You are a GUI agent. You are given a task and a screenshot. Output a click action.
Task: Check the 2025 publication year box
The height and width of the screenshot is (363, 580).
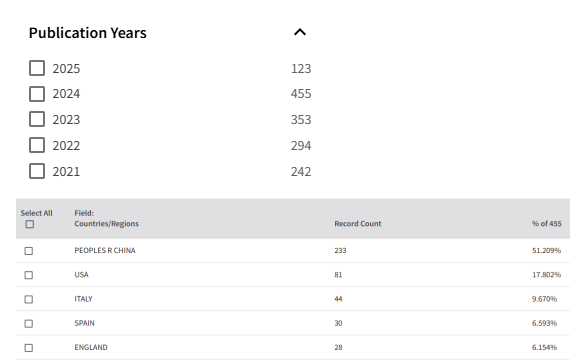37,68
